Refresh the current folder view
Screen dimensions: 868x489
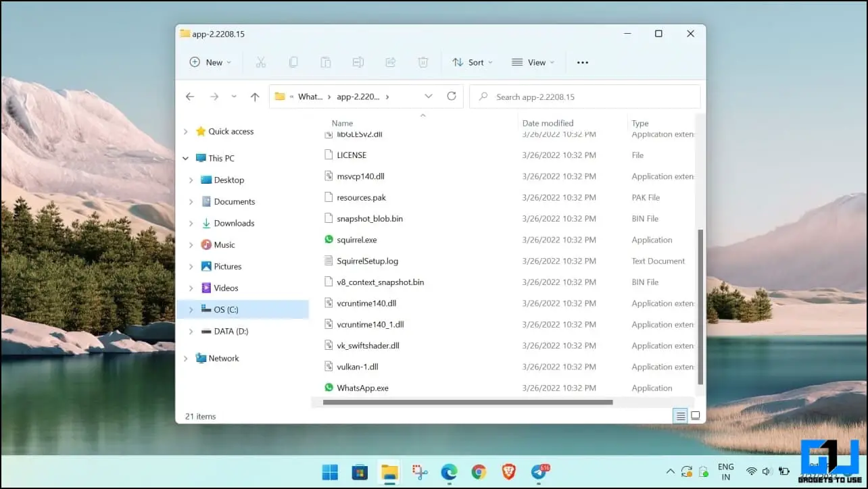click(452, 97)
